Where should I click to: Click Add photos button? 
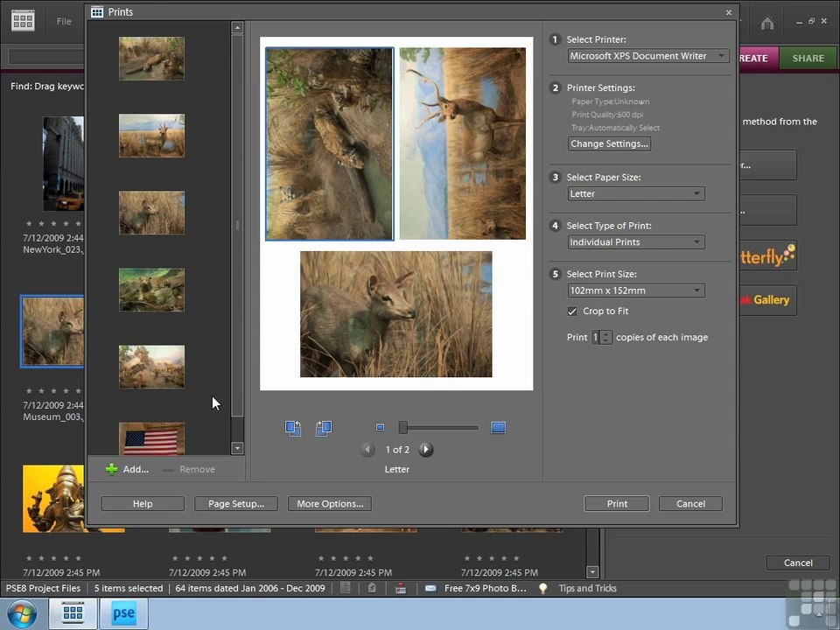click(x=128, y=469)
